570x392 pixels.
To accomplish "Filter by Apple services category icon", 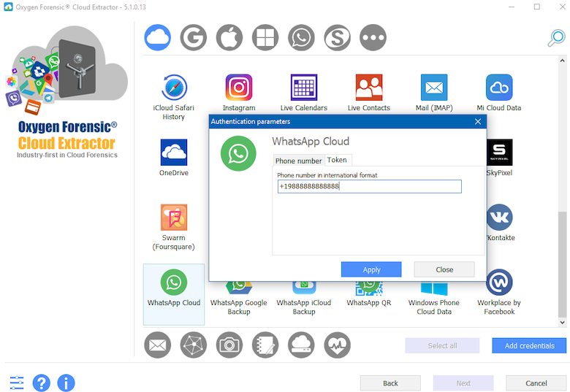I will coord(229,37).
